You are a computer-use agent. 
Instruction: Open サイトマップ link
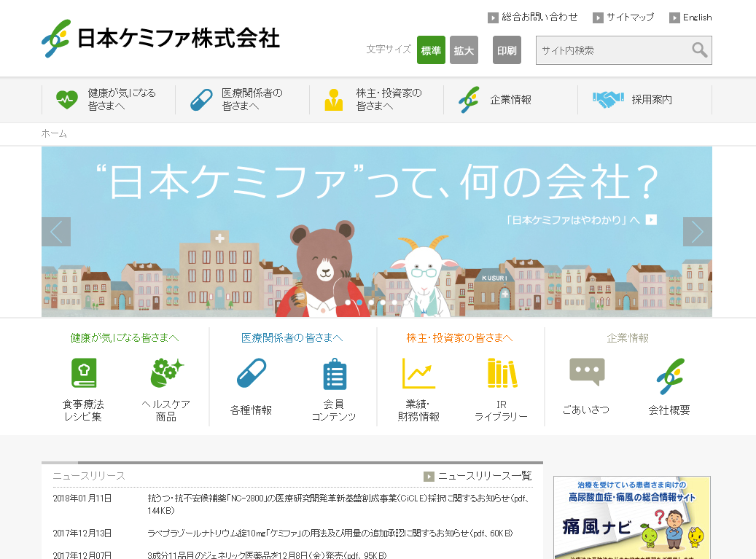point(630,17)
